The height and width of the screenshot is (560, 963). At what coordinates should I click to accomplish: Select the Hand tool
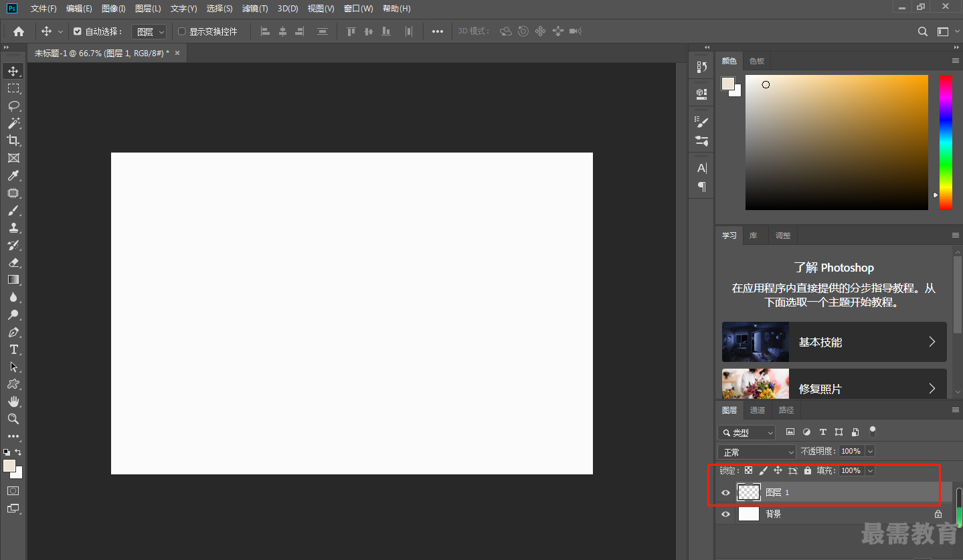click(x=13, y=401)
